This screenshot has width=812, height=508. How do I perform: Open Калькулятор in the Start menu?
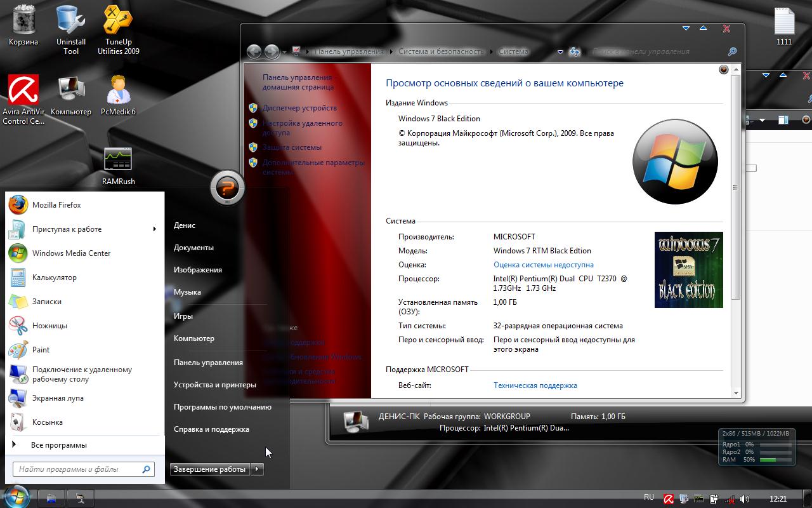pos(85,277)
